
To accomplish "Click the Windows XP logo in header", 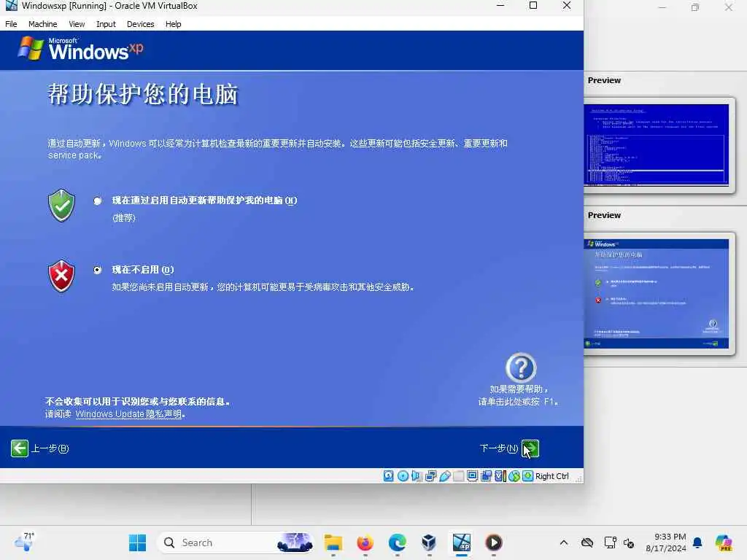I will [x=80, y=49].
